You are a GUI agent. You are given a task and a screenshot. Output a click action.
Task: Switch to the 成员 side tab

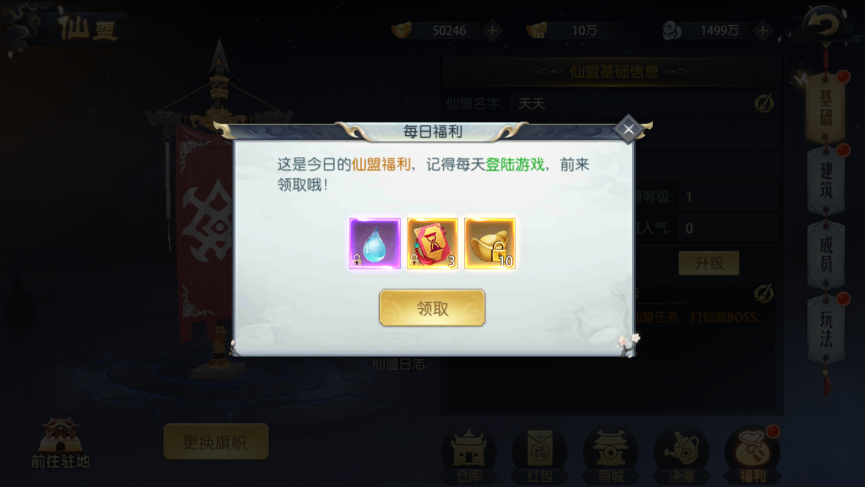(826, 254)
